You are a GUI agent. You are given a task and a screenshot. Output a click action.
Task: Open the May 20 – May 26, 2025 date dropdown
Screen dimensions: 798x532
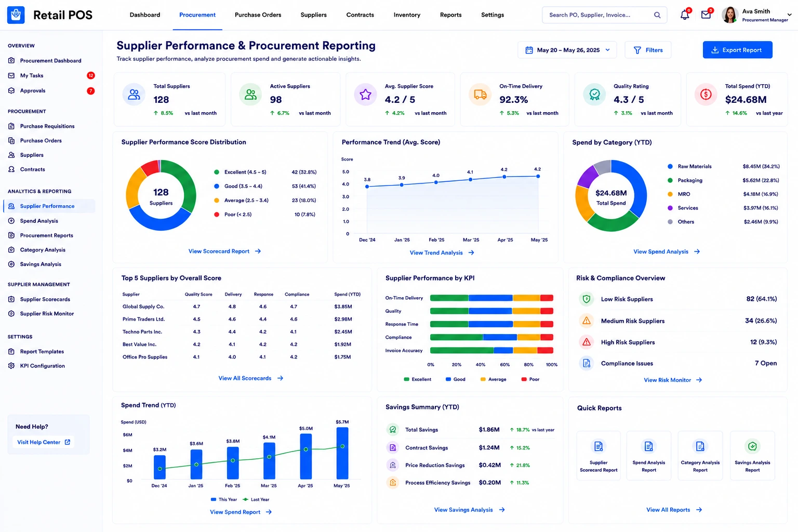coord(567,50)
